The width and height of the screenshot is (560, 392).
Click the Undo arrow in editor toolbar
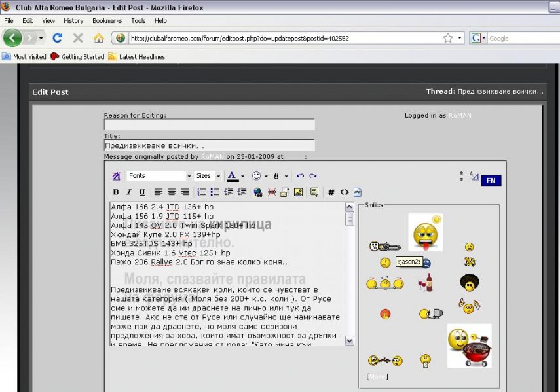point(300,176)
